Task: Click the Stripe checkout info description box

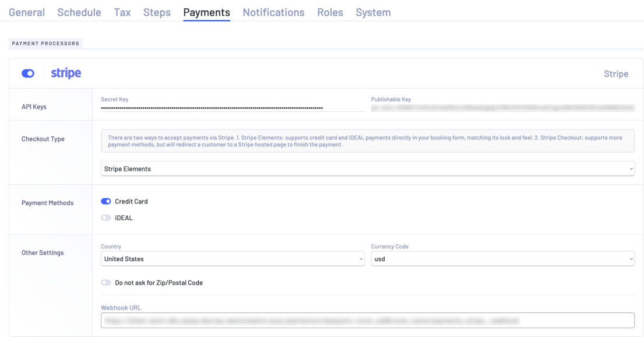Action: [x=368, y=141]
